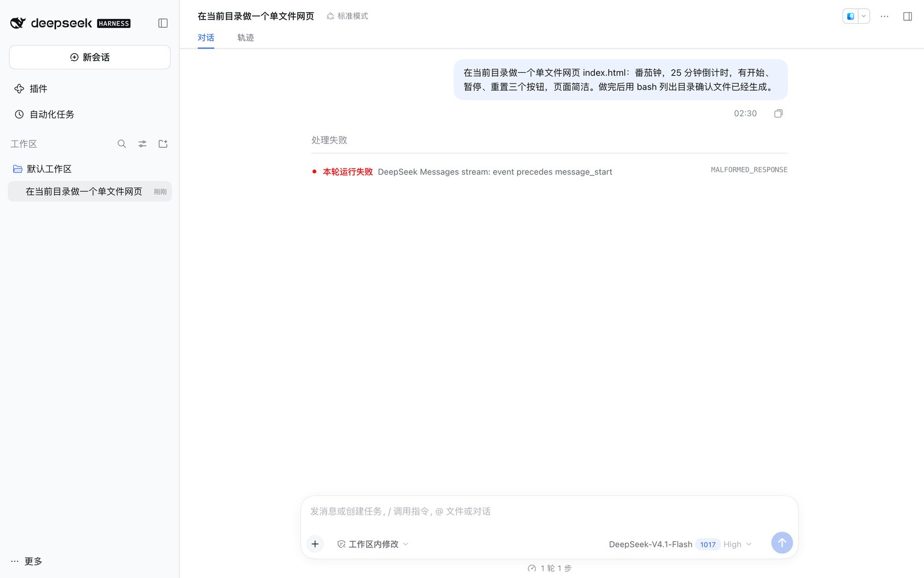Viewport: 924px width, 578px height.
Task: Toggle the right side panel icon
Action: click(907, 16)
